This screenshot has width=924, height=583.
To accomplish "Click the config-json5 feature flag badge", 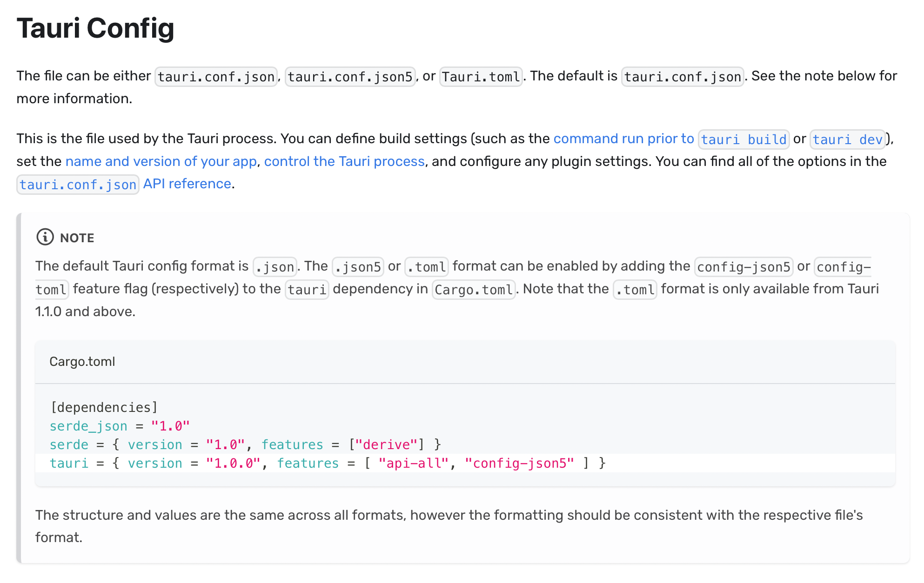I will [743, 266].
